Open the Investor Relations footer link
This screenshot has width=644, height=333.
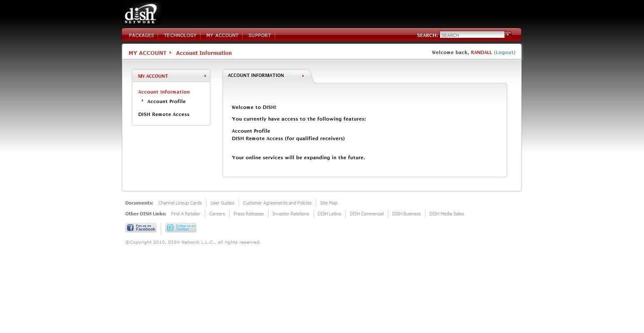(x=291, y=214)
